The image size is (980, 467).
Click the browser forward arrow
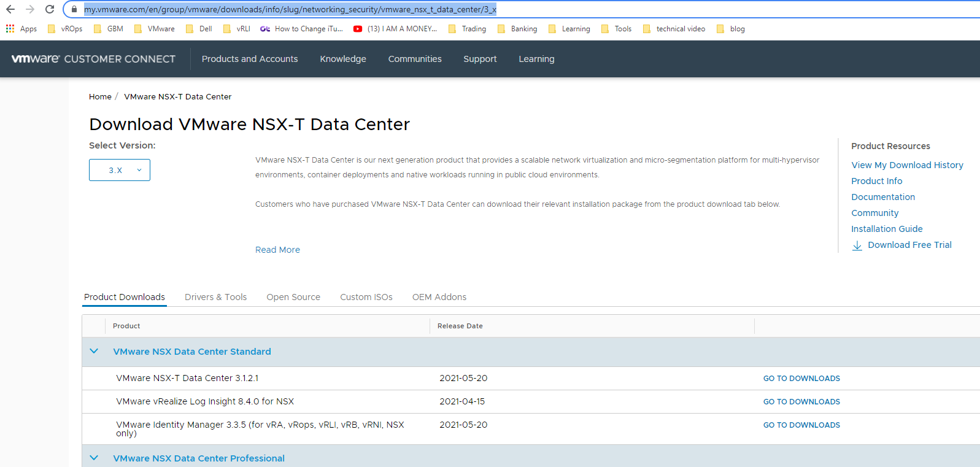coord(30,9)
